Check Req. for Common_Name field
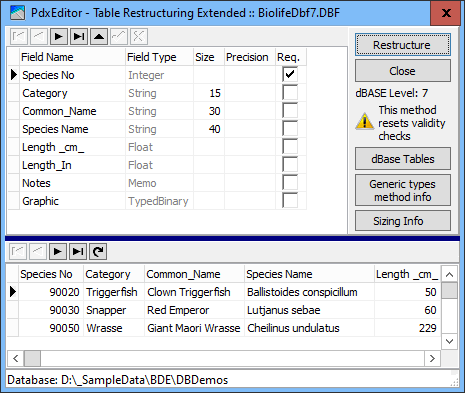Screen dimensions: 465x393 (290, 110)
